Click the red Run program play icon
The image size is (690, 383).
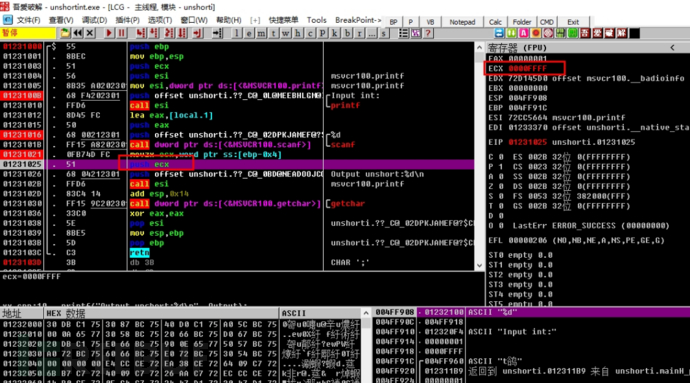point(109,33)
